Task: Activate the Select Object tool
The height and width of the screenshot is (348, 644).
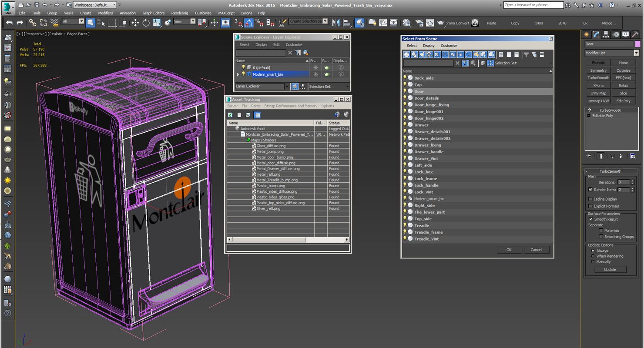Action: [91, 23]
